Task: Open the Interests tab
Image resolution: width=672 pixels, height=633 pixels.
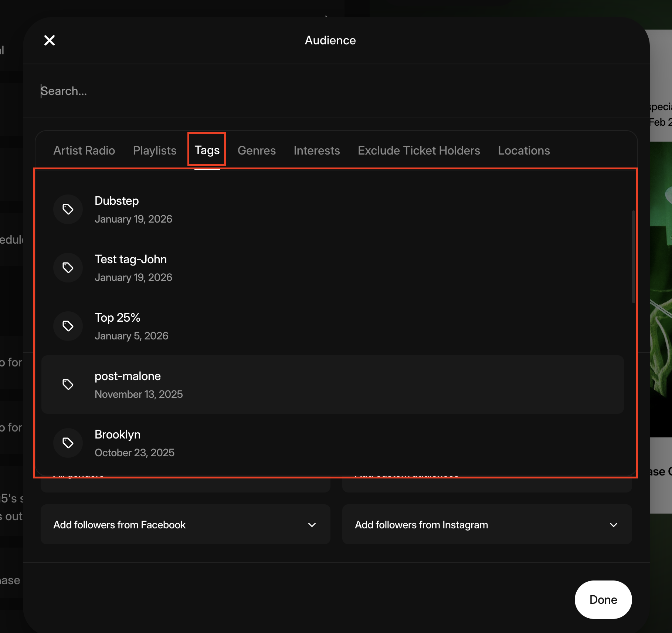Action: pos(316,150)
